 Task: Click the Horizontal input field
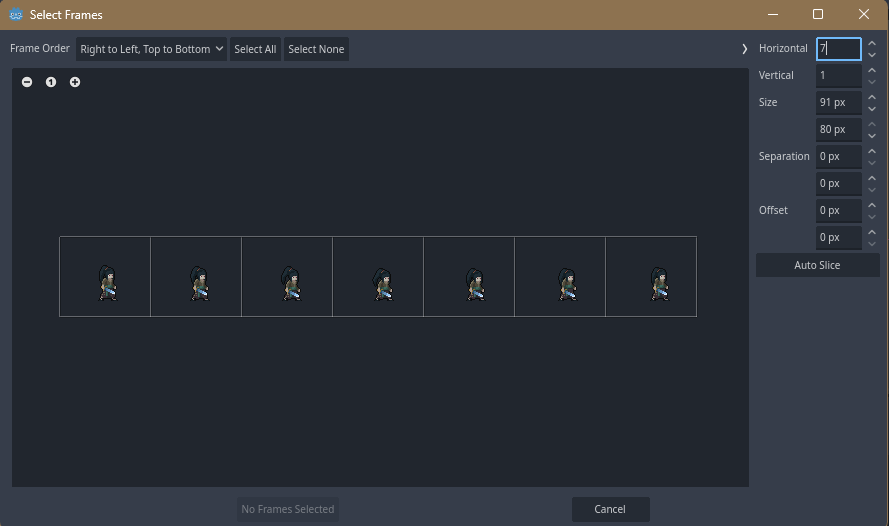(837, 48)
